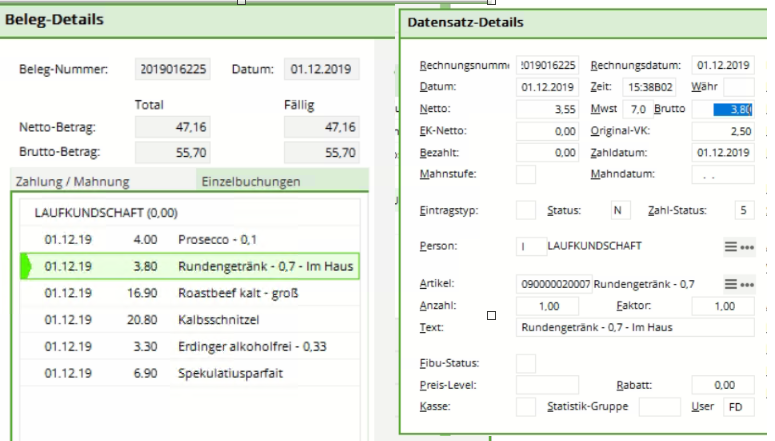Select the Spekulatiusparfait booking row
Image resolution: width=775 pixels, height=441 pixels.
point(190,373)
